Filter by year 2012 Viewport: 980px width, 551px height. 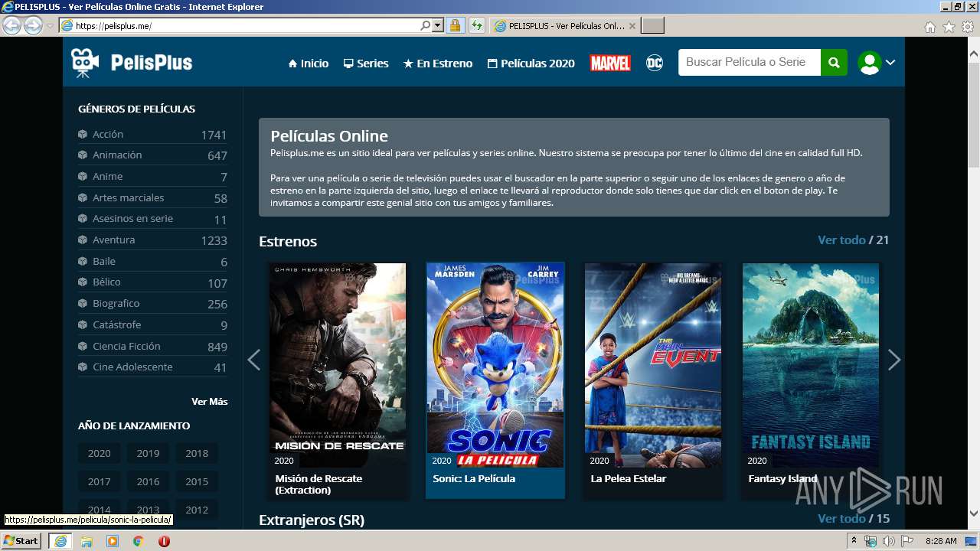(x=197, y=510)
